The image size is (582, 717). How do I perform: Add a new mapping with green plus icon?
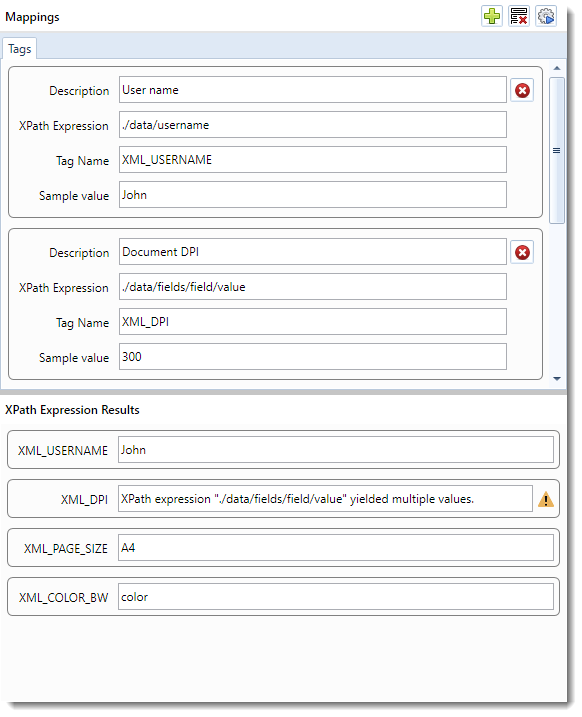(x=492, y=16)
